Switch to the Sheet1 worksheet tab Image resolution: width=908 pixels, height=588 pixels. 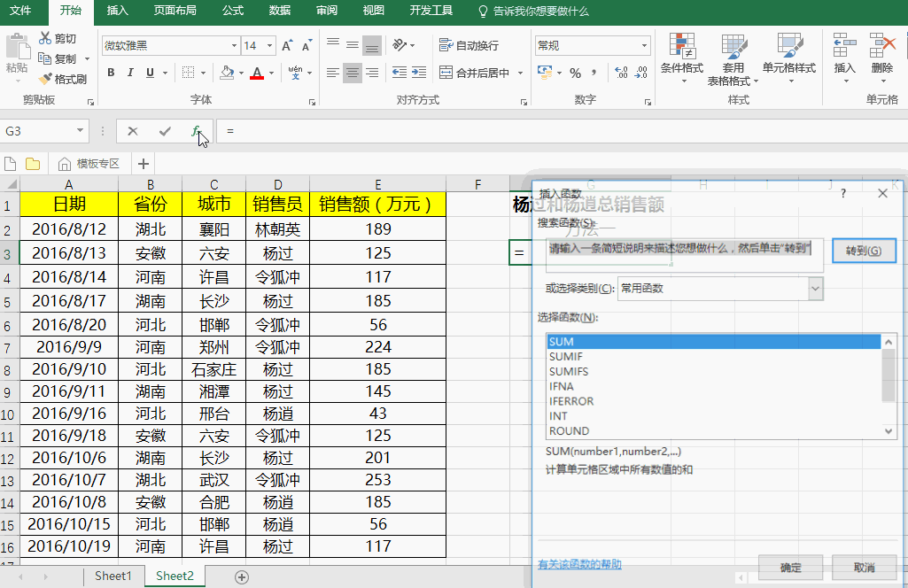(113, 576)
